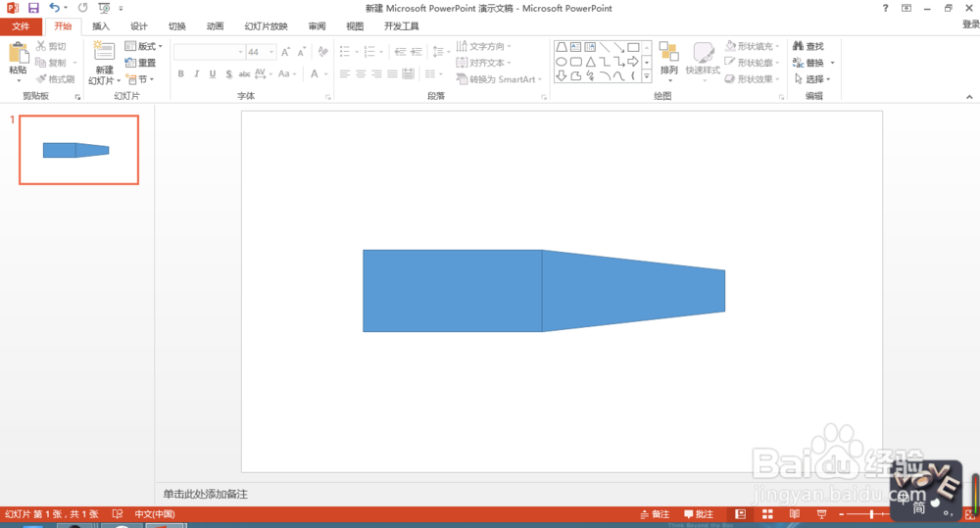This screenshot has width=980, height=528.
Task: Click the Copy (复制) button
Action: pyautogui.click(x=51, y=63)
